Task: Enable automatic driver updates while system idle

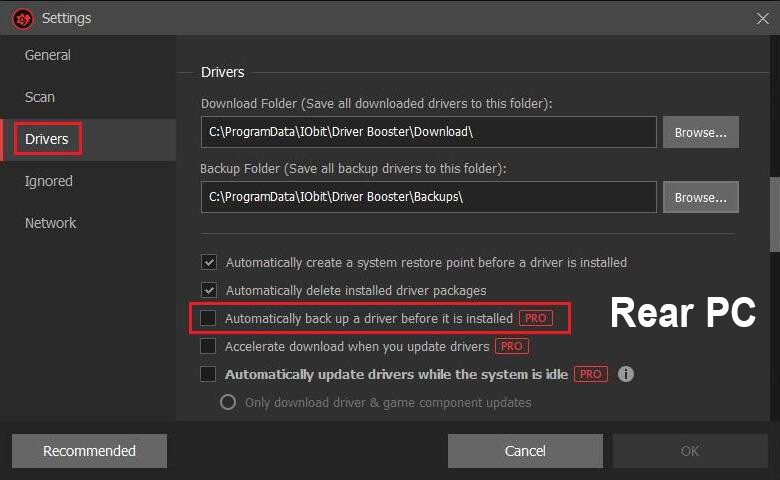Action: click(208, 374)
